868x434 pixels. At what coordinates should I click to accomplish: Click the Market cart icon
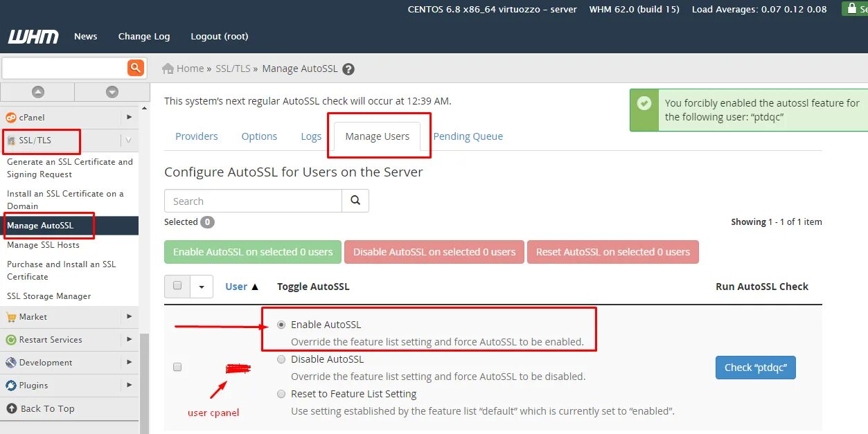click(x=11, y=317)
